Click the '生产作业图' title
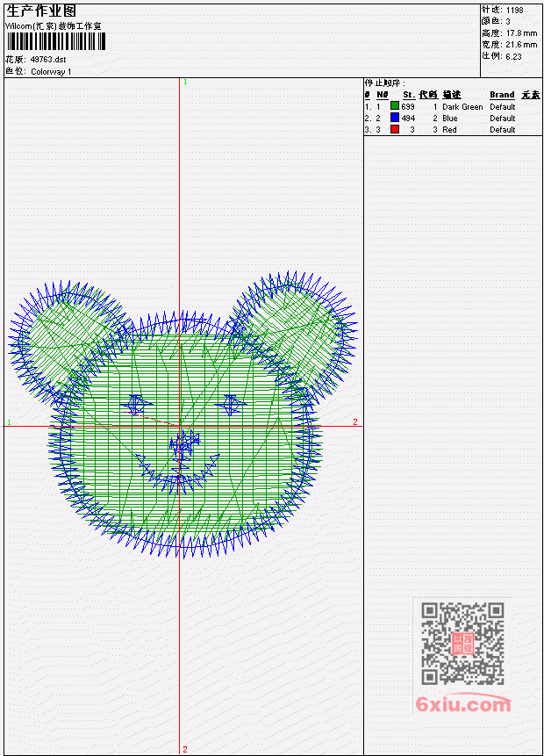This screenshot has width=544, height=756. click(41, 11)
